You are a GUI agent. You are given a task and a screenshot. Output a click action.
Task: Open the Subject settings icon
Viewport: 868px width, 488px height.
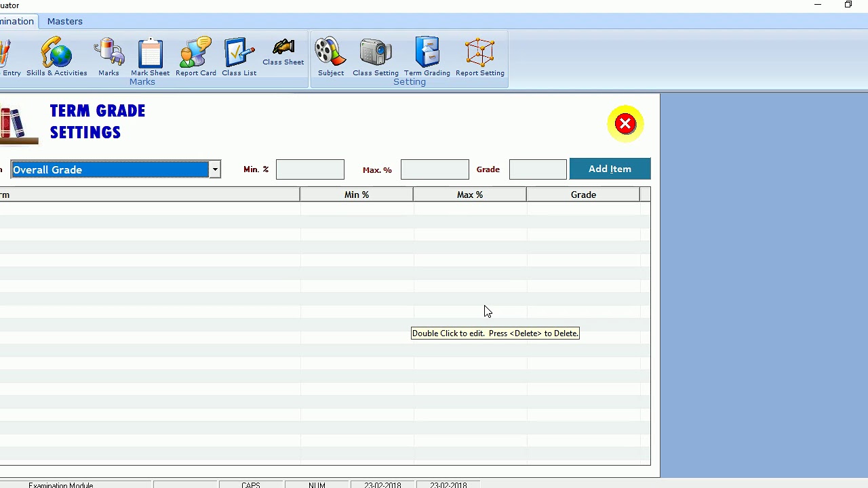point(331,57)
